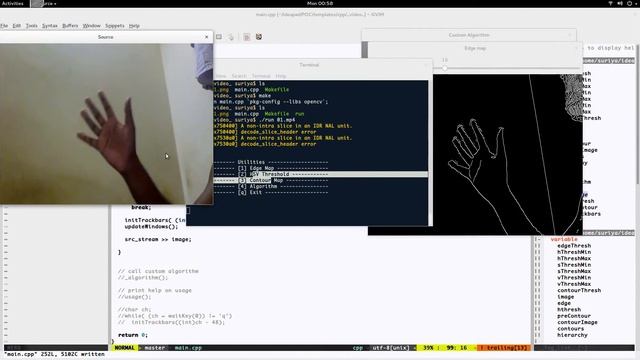Collapse the 'variable' fold in tag list
Viewport: 640px width, 360px height.
(x=564, y=240)
